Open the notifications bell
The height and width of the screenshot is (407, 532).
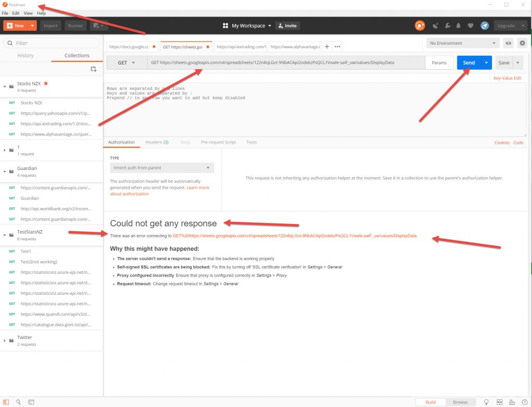pos(459,25)
